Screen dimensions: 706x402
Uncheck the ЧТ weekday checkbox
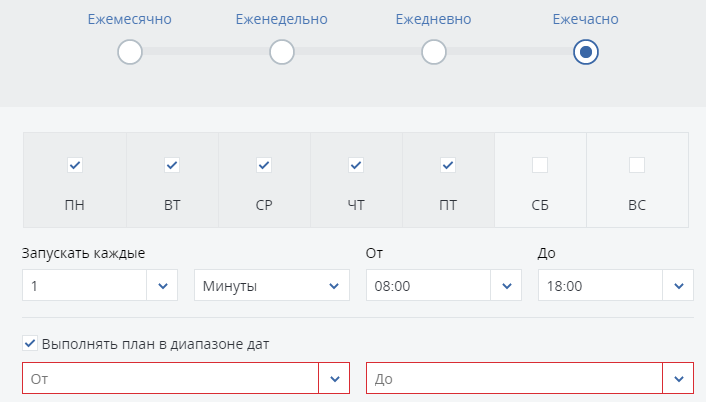tap(356, 165)
